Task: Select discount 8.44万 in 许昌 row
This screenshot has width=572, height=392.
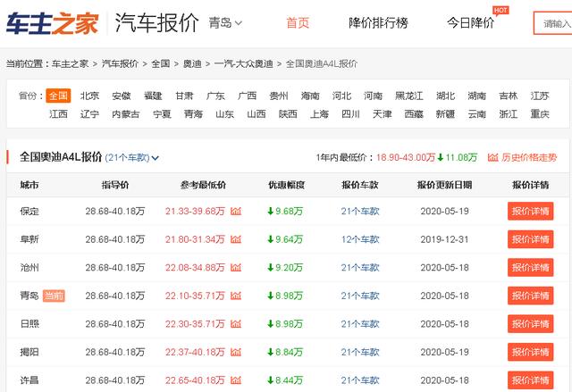Action: [x=285, y=380]
